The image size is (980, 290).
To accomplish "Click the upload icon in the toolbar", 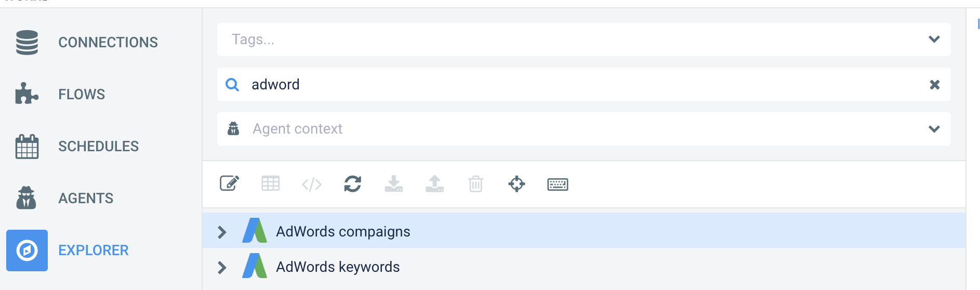I will click(x=434, y=183).
